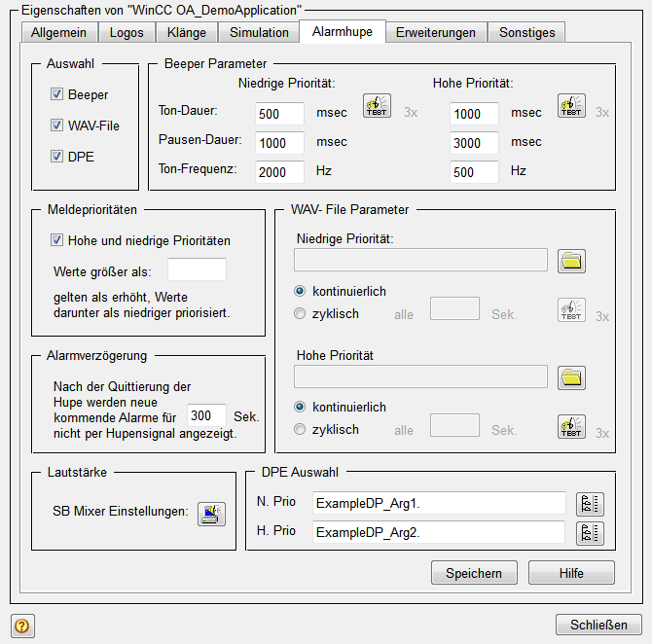
Task: Uncheck the WAV-File checkbox
Action: (56, 125)
